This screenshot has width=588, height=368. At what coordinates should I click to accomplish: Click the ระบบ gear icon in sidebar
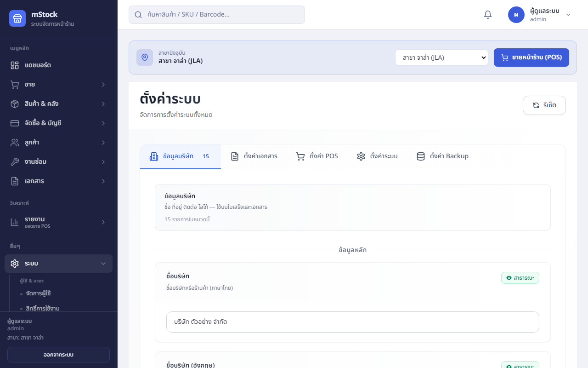(x=15, y=264)
